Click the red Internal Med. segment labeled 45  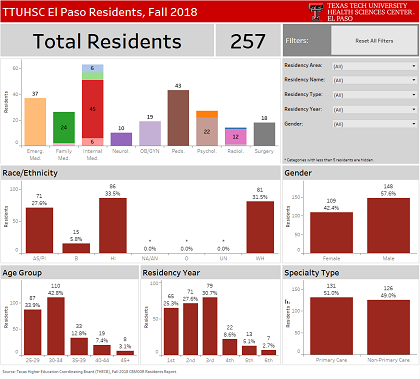coord(93,109)
